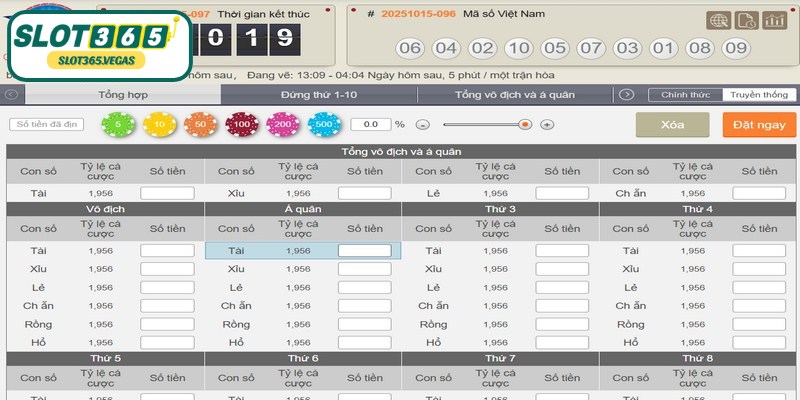The width and height of the screenshot is (800, 400).
Task: Click the percentage slider handle
Action: click(x=525, y=124)
